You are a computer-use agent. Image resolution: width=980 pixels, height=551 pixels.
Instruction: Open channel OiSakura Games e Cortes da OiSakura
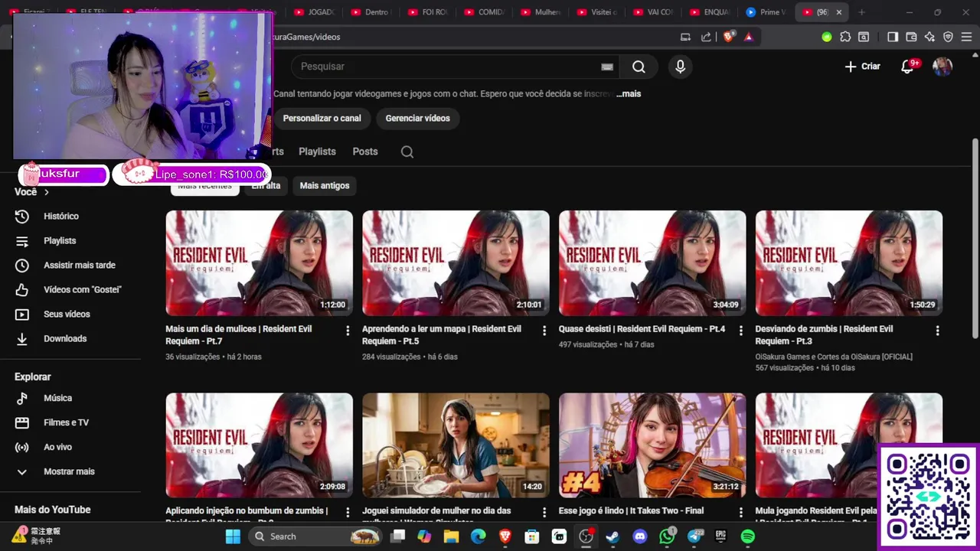tap(834, 357)
